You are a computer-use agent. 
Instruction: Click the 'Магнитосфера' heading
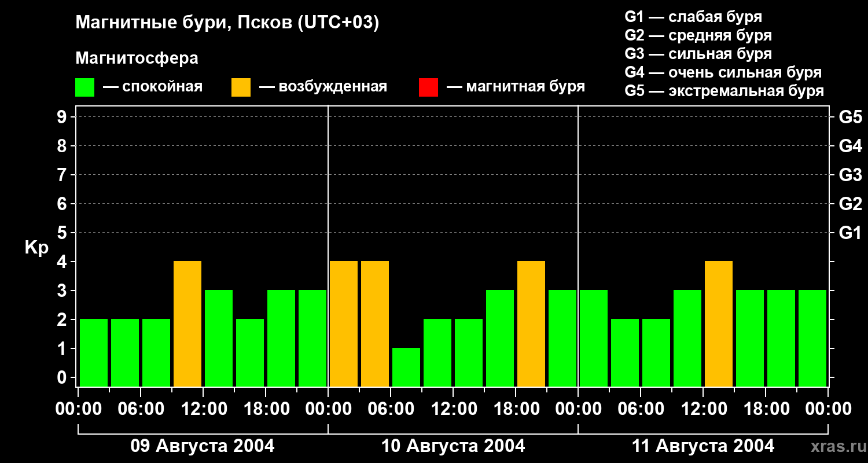[x=137, y=58]
